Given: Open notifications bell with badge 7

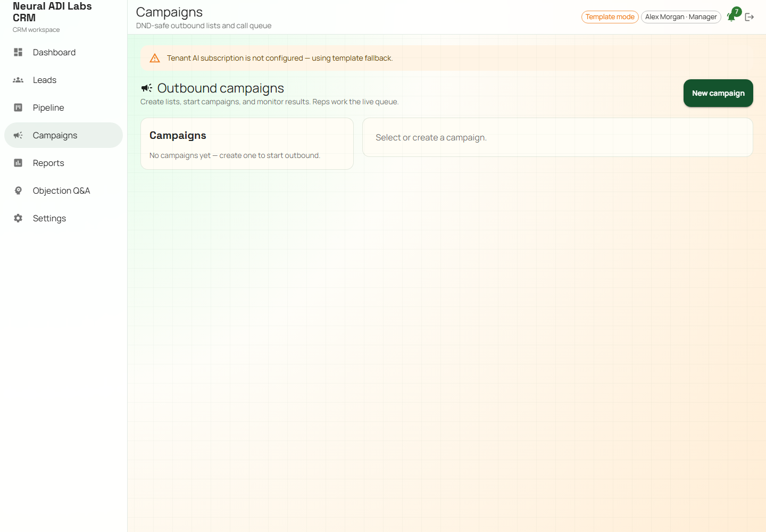Looking at the screenshot, I should click(x=732, y=16).
